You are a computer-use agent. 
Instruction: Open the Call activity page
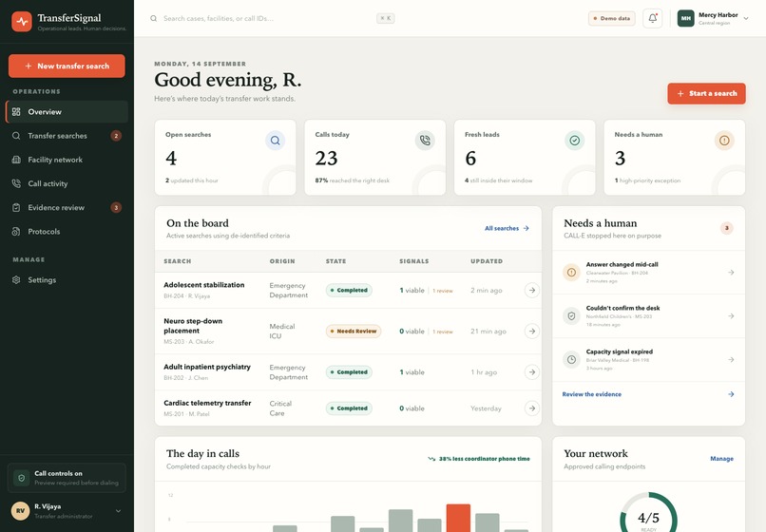point(67,183)
